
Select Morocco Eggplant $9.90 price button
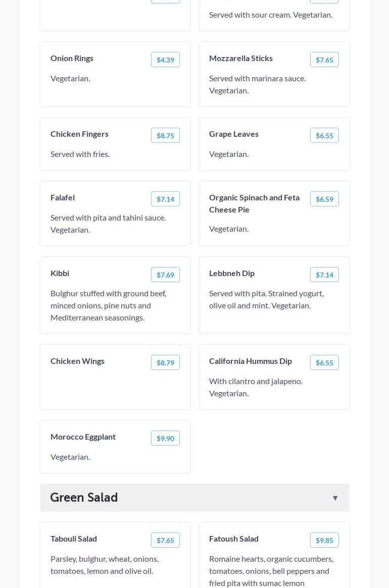coord(165,438)
